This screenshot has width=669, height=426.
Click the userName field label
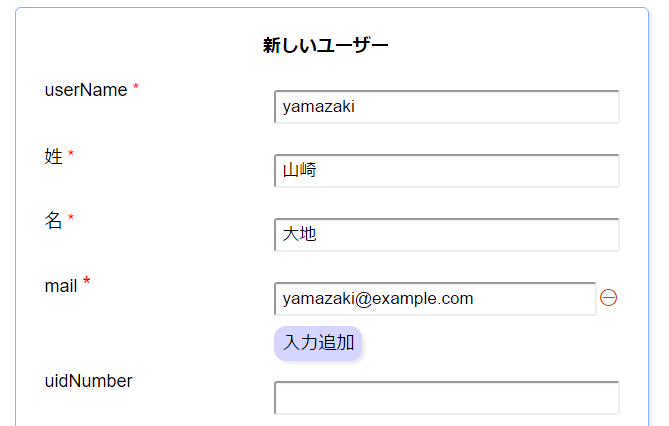[86, 90]
